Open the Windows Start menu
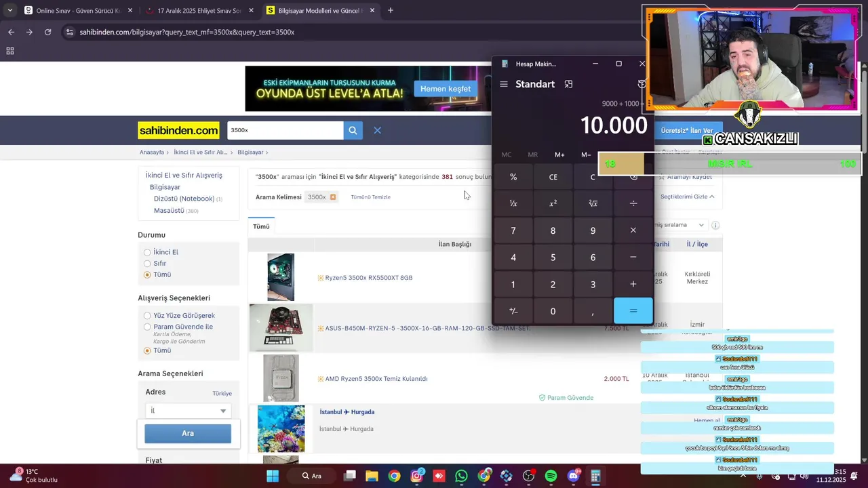This screenshot has width=868, height=488. pos(273,476)
